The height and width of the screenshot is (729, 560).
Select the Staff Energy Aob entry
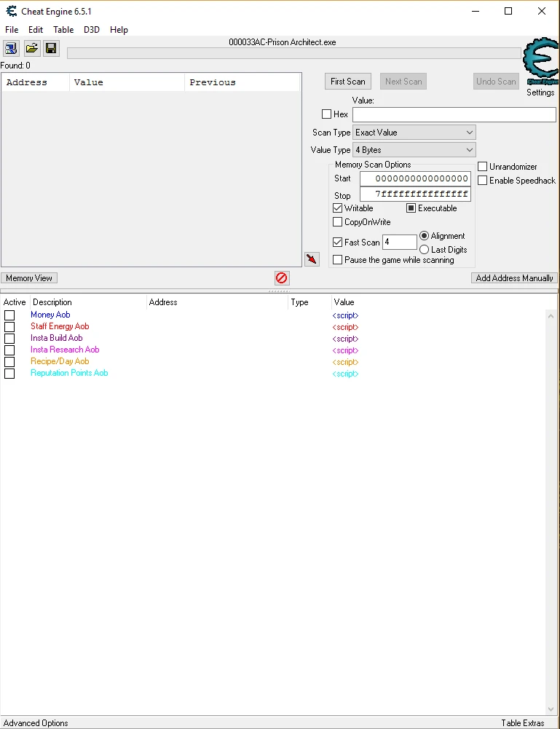coord(60,326)
